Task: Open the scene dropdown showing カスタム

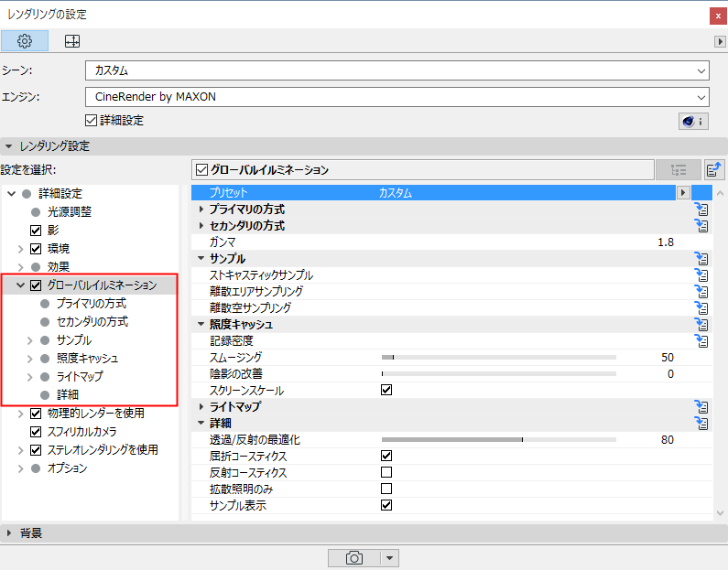Action: pos(397,70)
